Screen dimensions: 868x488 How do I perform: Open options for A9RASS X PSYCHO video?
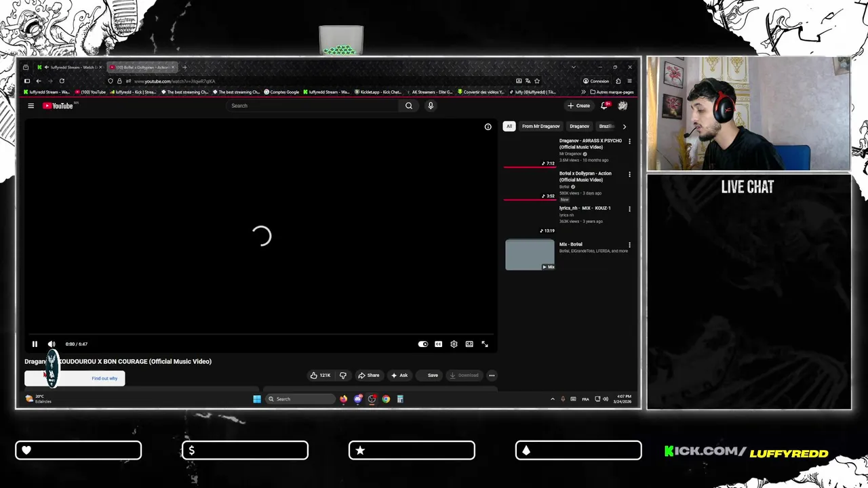(629, 142)
